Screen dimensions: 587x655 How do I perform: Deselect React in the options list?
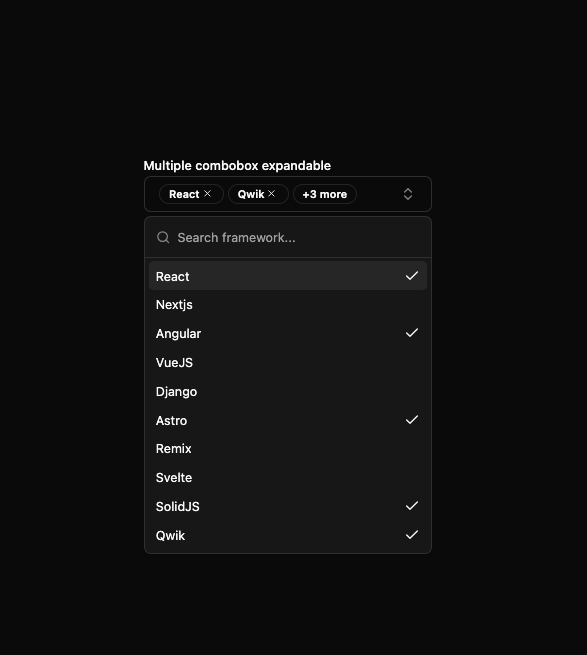pos(287,276)
